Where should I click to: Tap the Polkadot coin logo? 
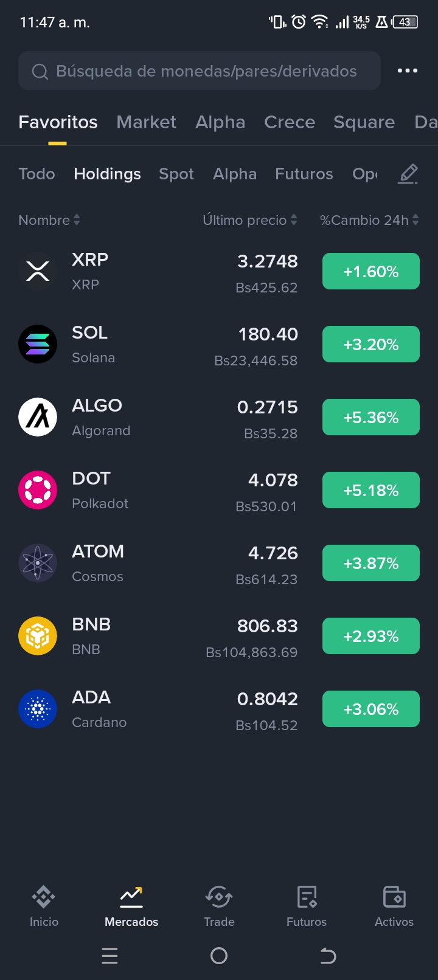tap(38, 490)
